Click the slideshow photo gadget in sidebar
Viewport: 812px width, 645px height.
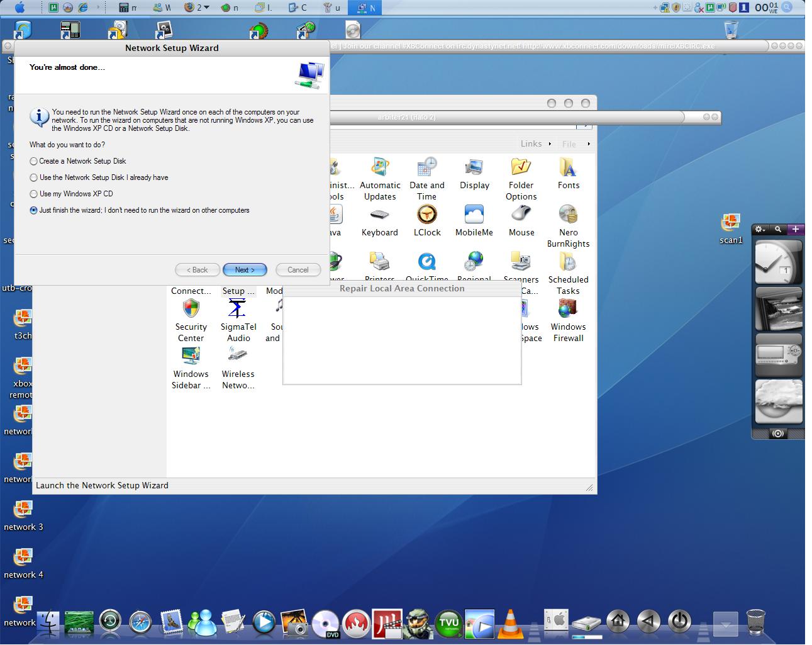click(778, 308)
